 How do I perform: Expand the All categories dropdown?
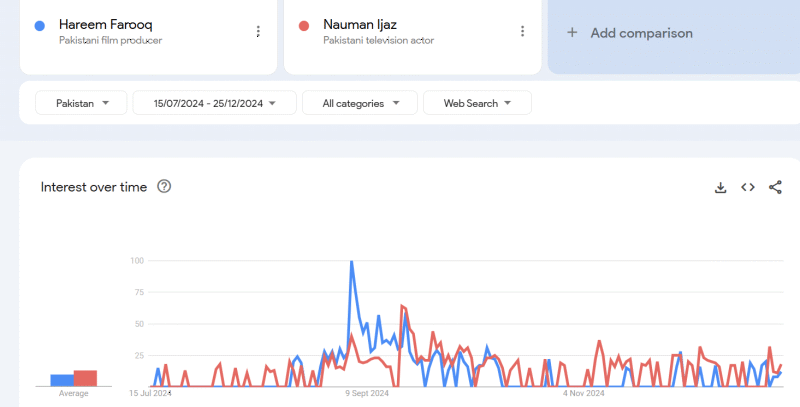tap(359, 103)
